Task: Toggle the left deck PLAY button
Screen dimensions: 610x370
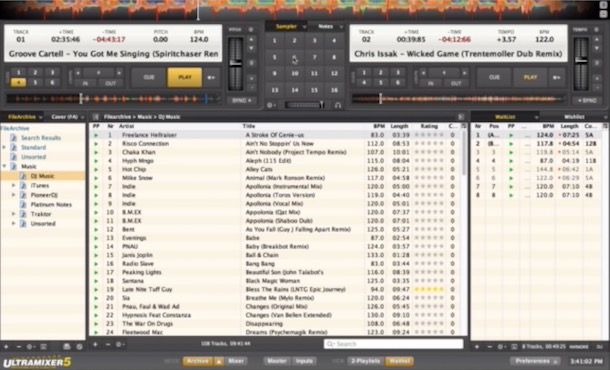Action: [185, 77]
